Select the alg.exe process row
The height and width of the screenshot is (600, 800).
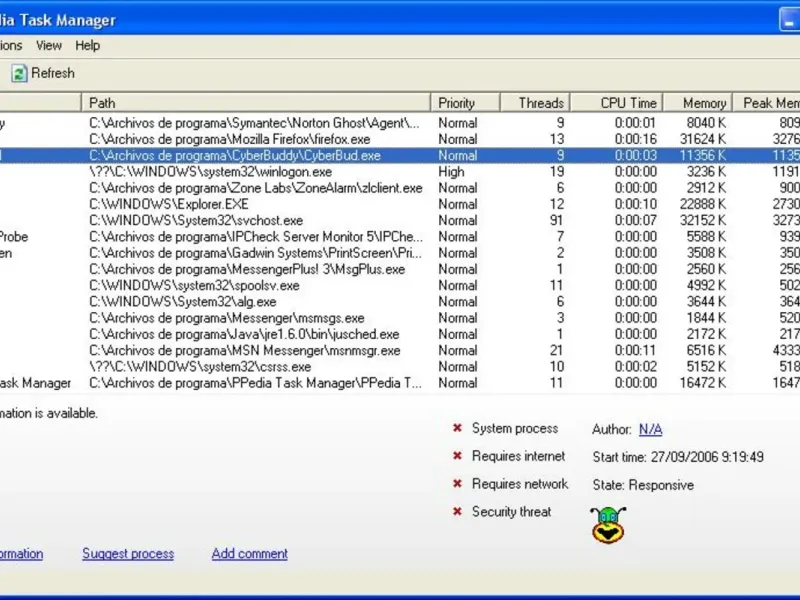[x=400, y=302]
